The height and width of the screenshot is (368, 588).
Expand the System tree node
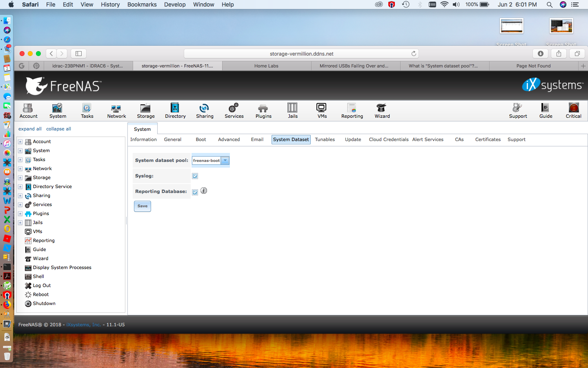coord(20,150)
